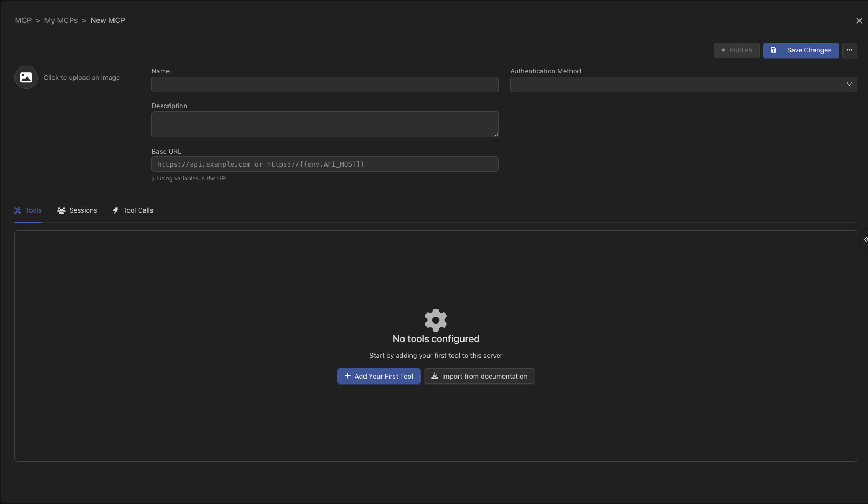Open the Authentication Method dropdown
This screenshot has height=504, width=868.
683,84
